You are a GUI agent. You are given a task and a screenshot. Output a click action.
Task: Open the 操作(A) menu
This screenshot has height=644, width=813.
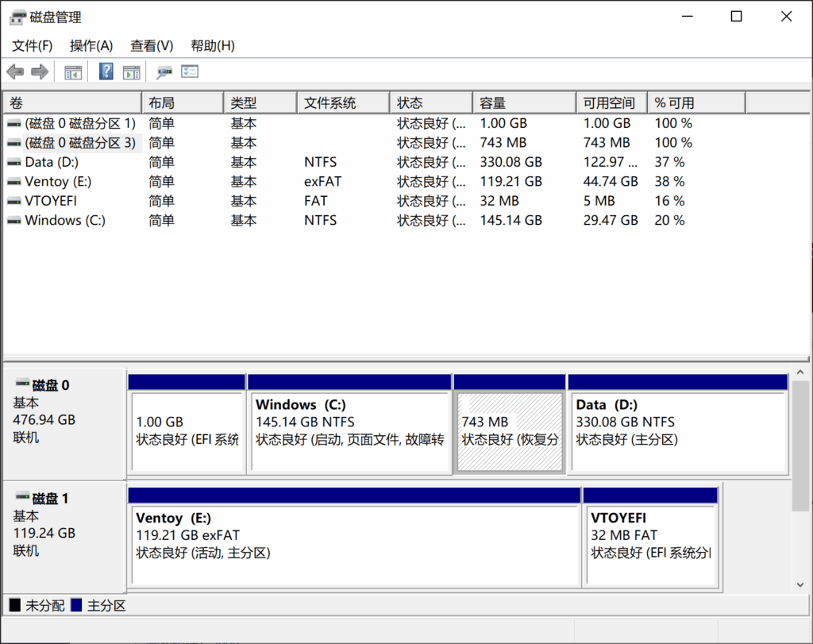[91, 46]
